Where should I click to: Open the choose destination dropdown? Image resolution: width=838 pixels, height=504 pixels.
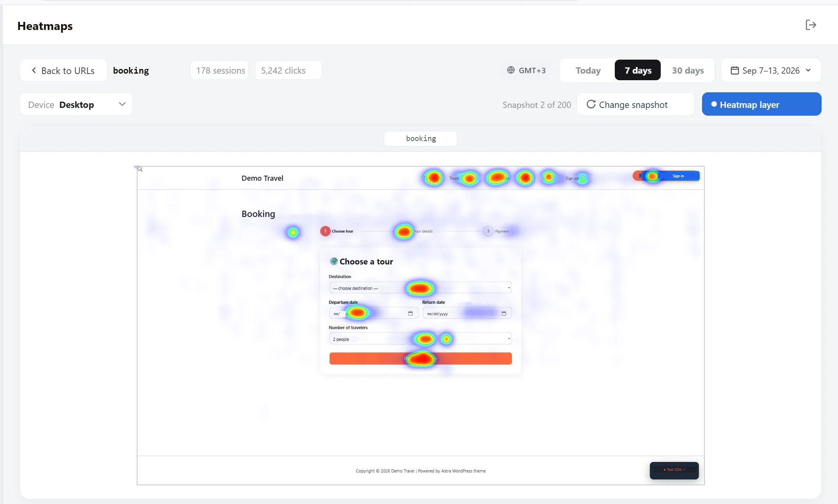(x=420, y=288)
